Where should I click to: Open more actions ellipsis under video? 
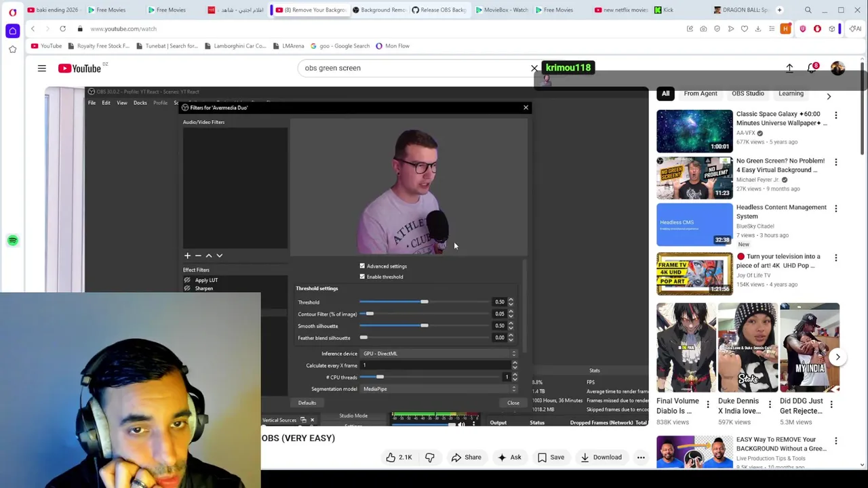[641, 457]
